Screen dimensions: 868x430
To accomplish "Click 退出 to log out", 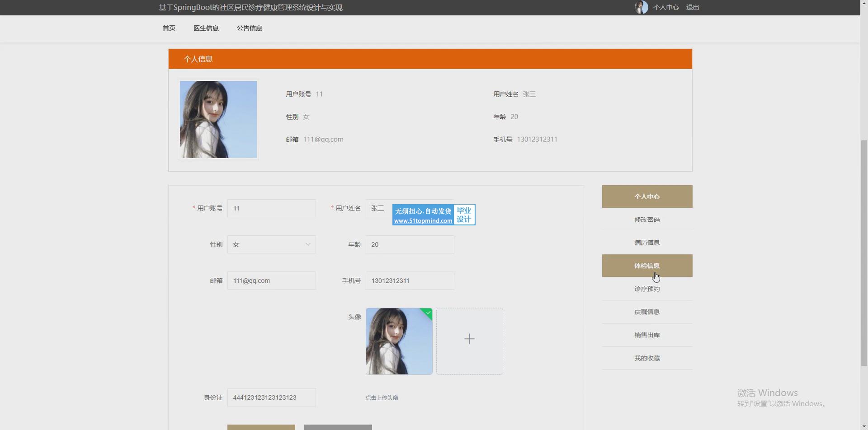I will (693, 7).
